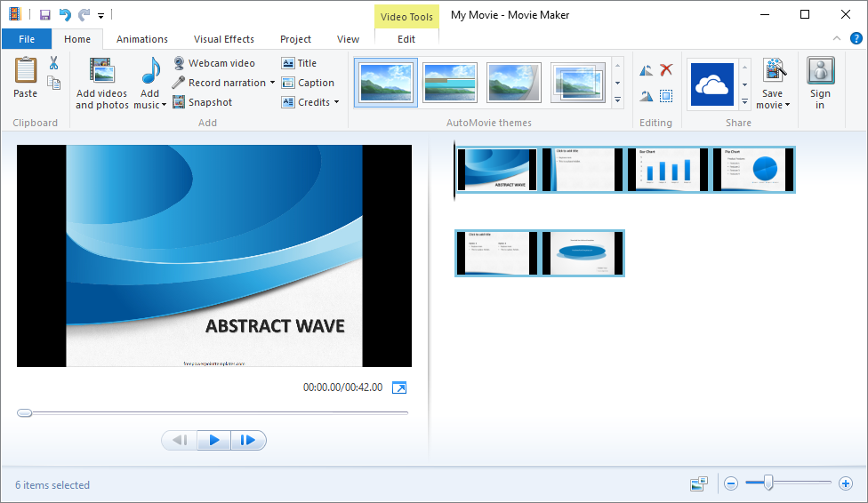Viewport: 868px width, 503px height.
Task: Add a Title to the movie
Action: pyautogui.click(x=299, y=63)
